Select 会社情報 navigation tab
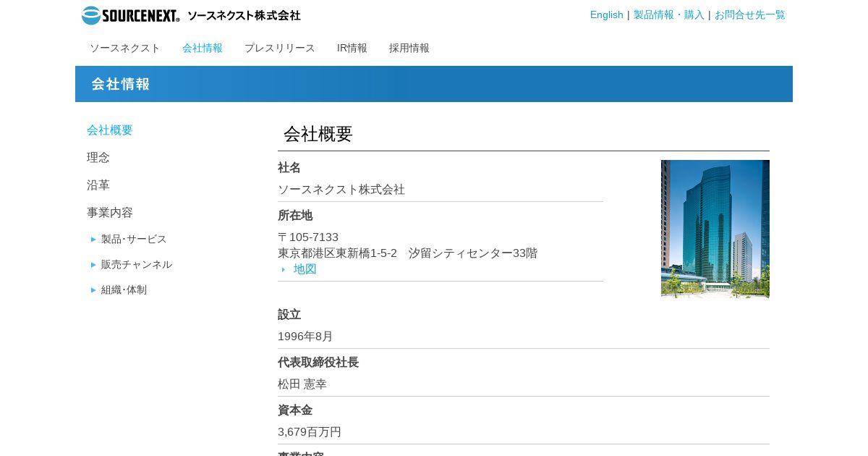Image resolution: width=868 pixels, height=456 pixels. click(x=203, y=48)
